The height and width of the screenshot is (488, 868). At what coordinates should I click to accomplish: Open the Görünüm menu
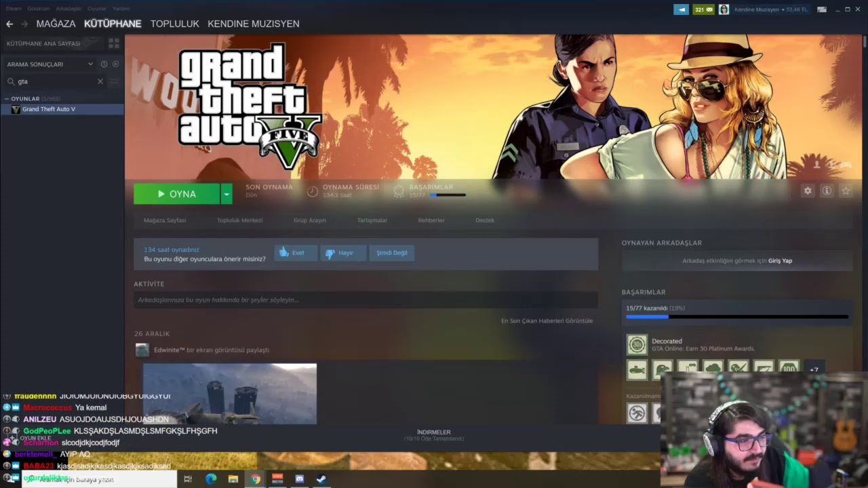pos(39,9)
